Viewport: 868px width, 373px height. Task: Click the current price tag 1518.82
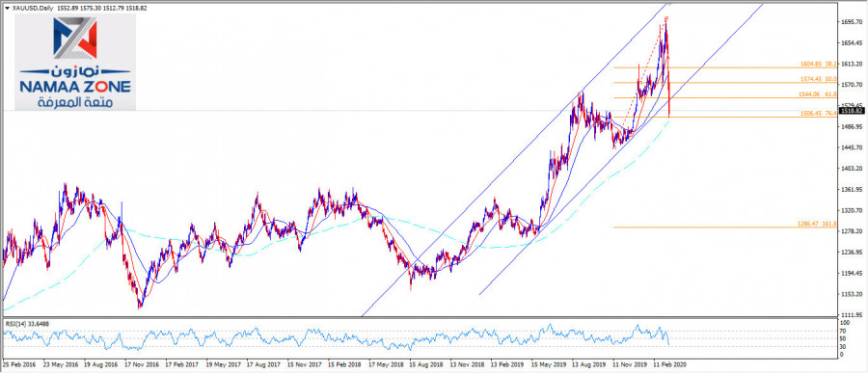pyautogui.click(x=853, y=111)
